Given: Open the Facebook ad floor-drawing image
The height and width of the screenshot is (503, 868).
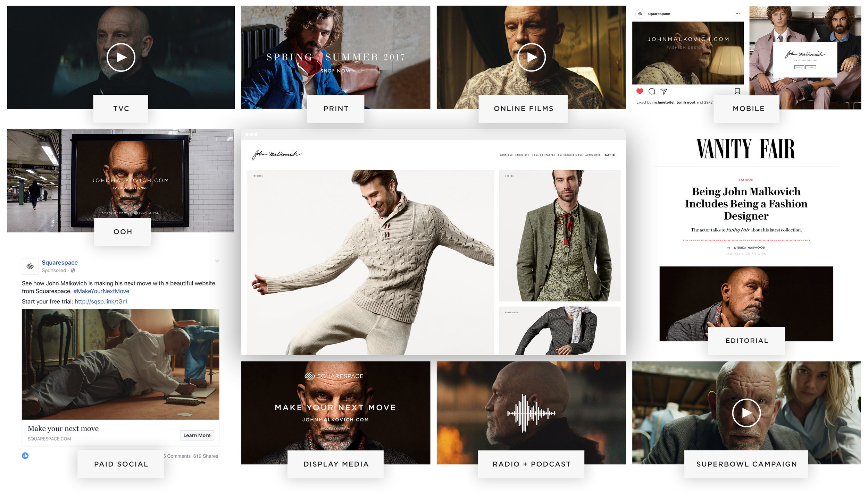Looking at the screenshot, I should pyautogui.click(x=120, y=364).
